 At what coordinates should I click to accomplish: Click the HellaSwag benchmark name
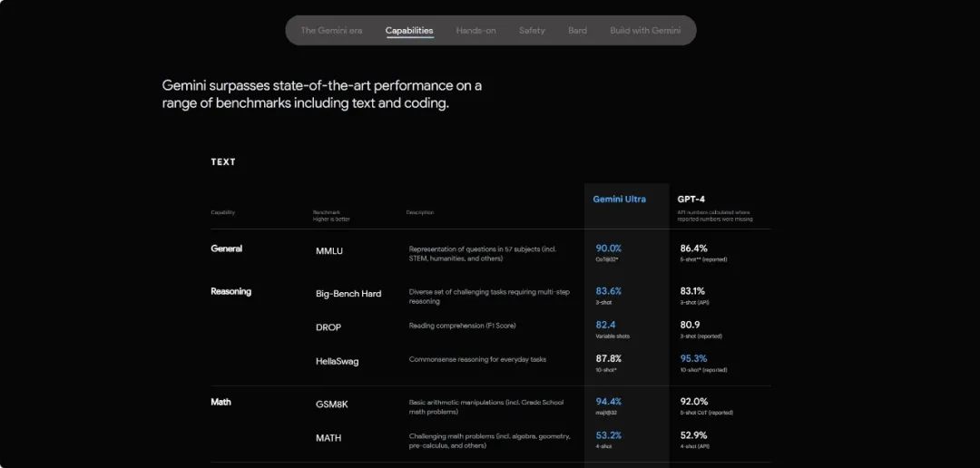click(x=337, y=361)
